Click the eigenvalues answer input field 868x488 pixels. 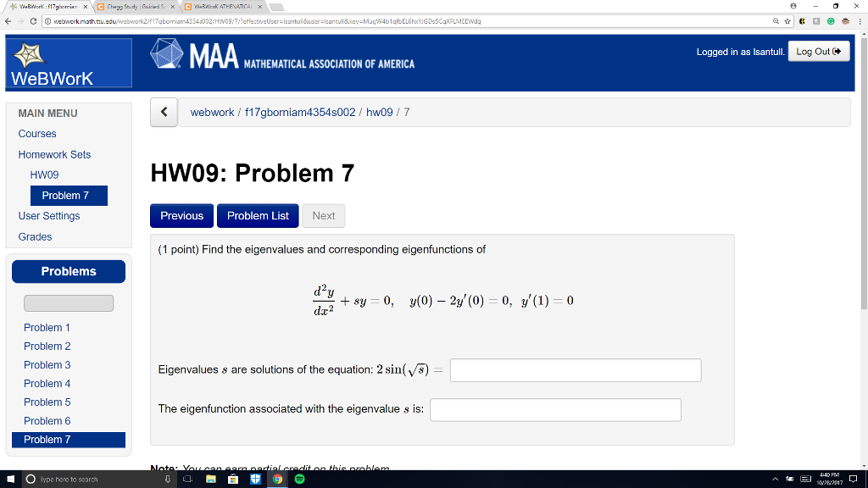[x=576, y=369]
